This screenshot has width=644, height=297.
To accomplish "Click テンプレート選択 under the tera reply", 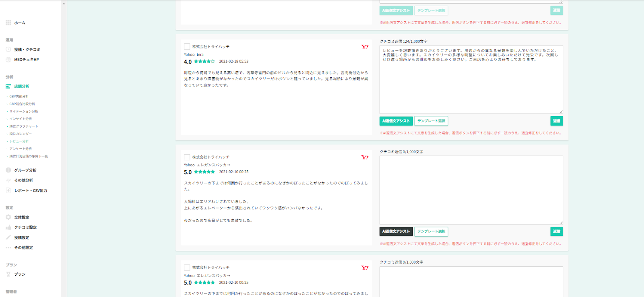I will (431, 121).
